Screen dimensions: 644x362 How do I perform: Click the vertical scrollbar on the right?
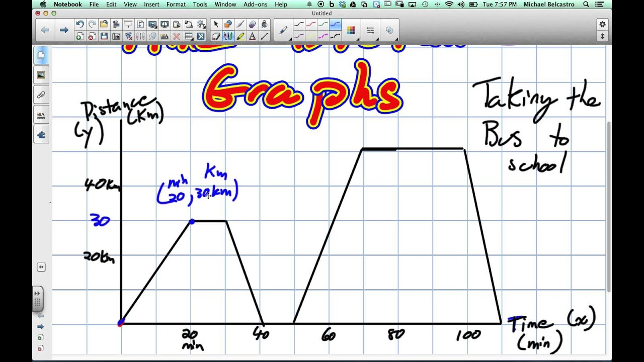pos(609,206)
